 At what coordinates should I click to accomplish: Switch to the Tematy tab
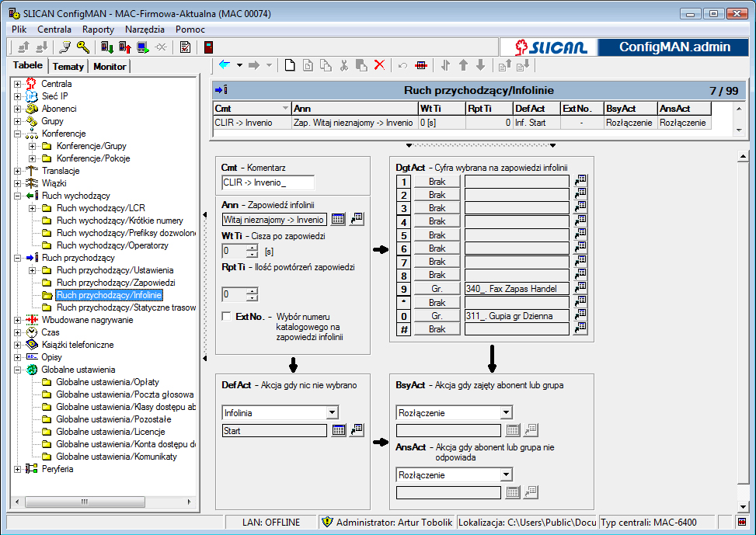coord(68,67)
